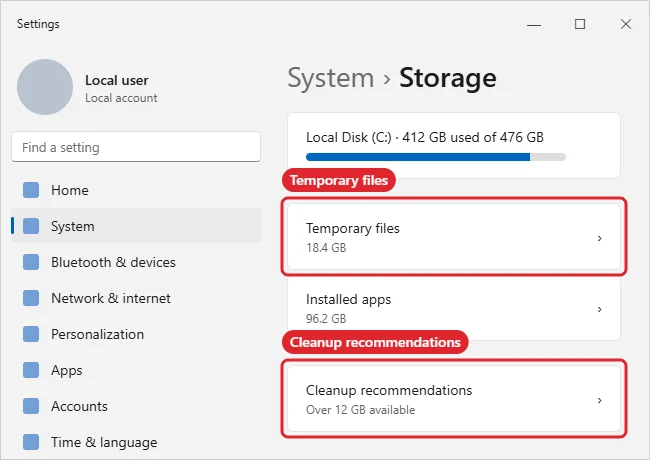Expand Installed apps chevron
Viewport: 650px width, 460px height.
pos(599,310)
